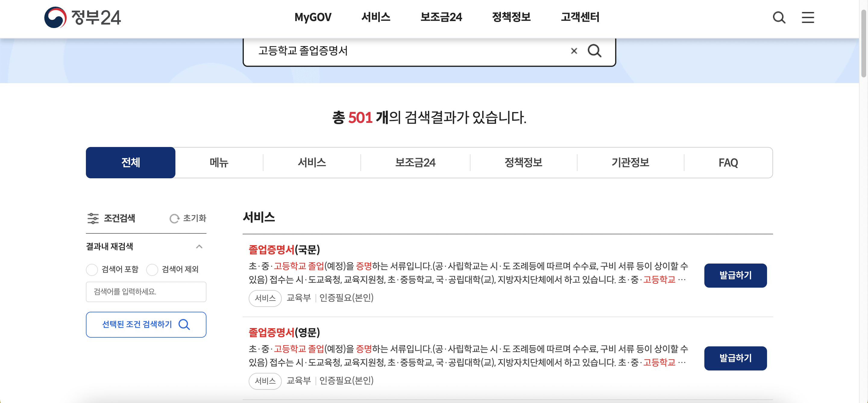This screenshot has height=403, width=868.
Task: Select the 검색어 포함 radio button
Action: click(92, 269)
